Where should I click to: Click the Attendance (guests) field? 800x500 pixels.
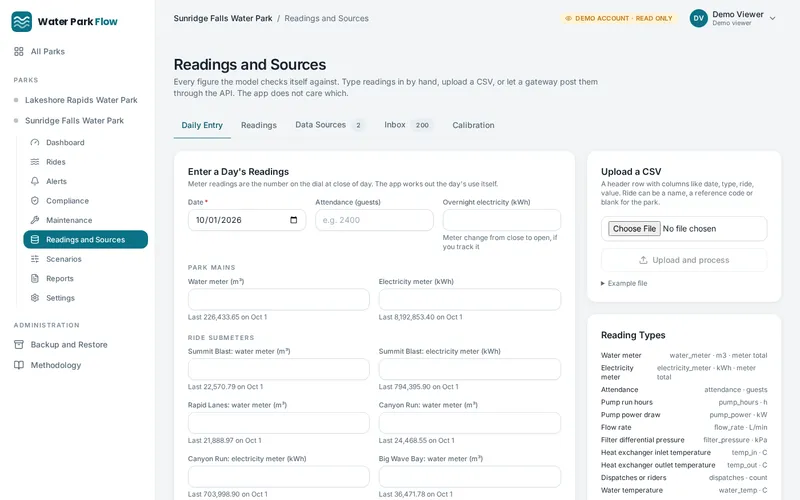tap(374, 220)
